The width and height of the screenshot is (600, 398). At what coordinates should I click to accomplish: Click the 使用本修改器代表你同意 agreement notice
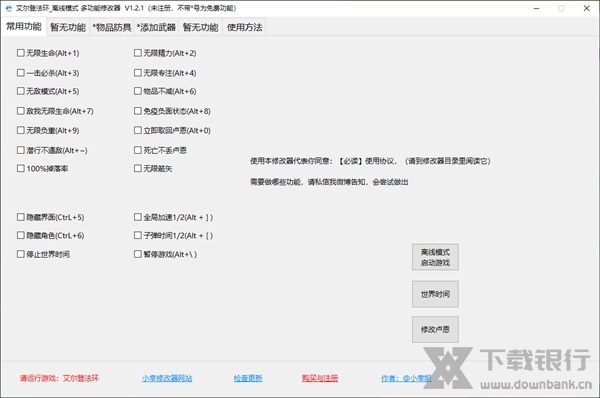370,161
